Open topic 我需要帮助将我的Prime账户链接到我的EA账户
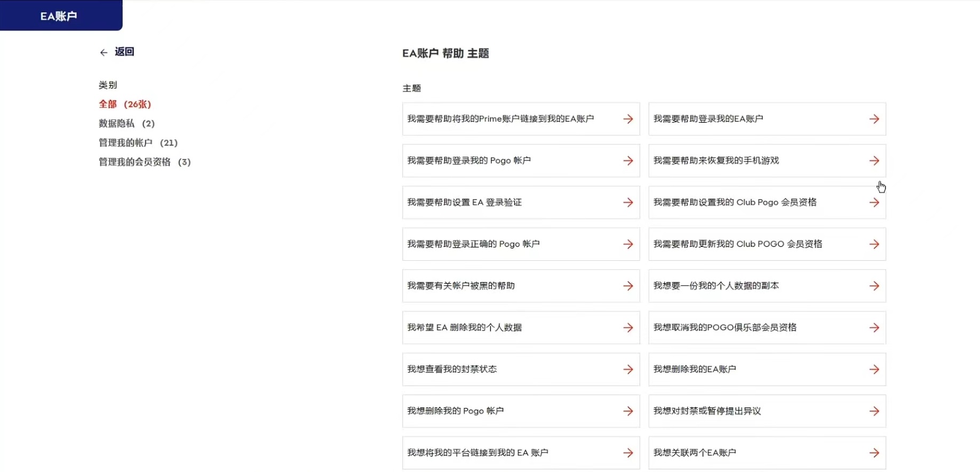 coord(521,119)
